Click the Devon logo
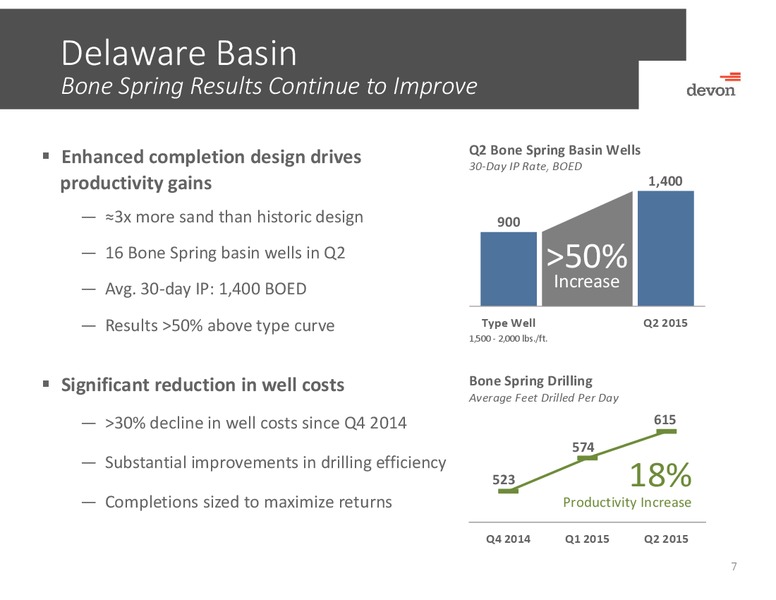Viewport: 776px width, 600px height. tap(713, 84)
